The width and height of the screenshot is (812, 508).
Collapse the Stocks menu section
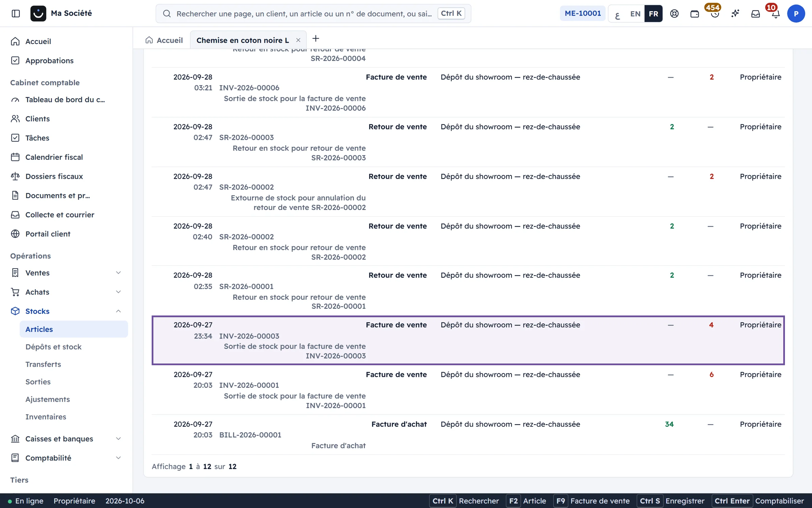pyautogui.click(x=66, y=311)
